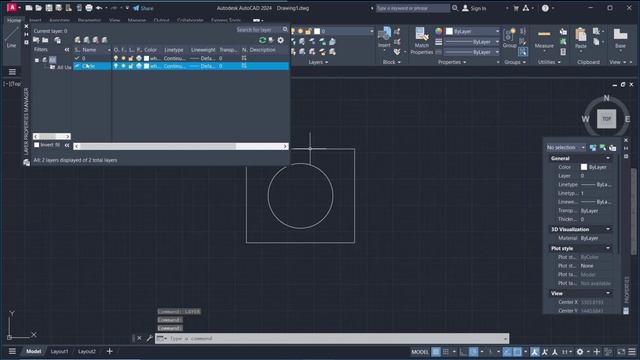Click Match Properties tool

[422, 41]
